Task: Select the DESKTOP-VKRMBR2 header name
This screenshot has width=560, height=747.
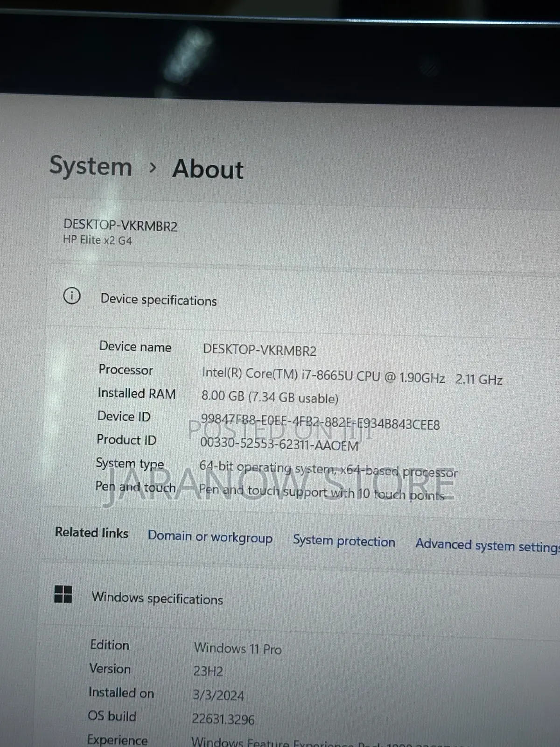Action: click(120, 226)
